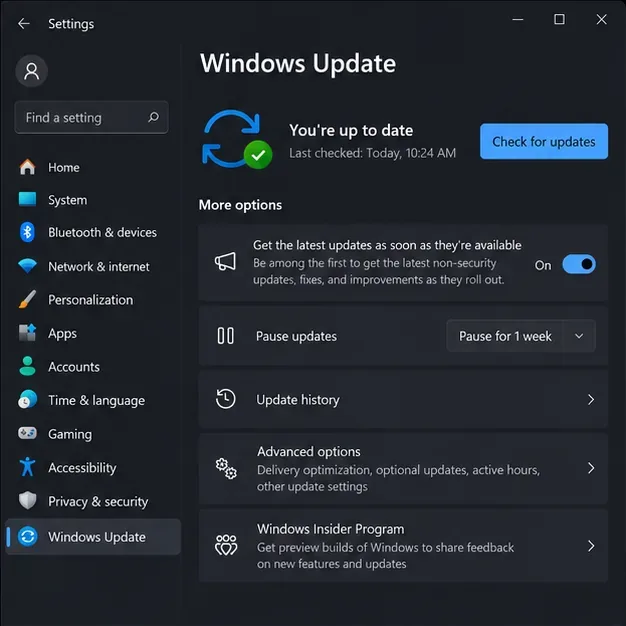The height and width of the screenshot is (626, 626).
Task: Click the search magnifier icon
Action: (x=153, y=117)
